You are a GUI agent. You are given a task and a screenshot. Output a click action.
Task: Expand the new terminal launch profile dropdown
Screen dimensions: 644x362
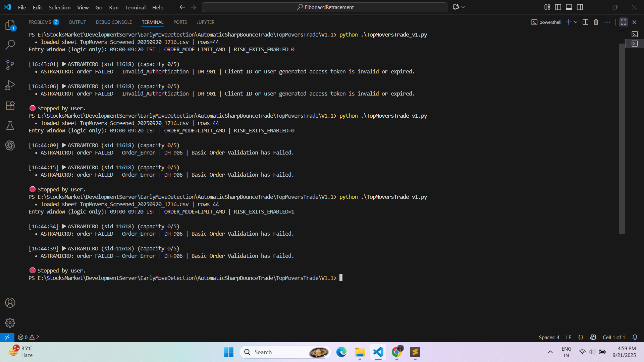(x=576, y=22)
